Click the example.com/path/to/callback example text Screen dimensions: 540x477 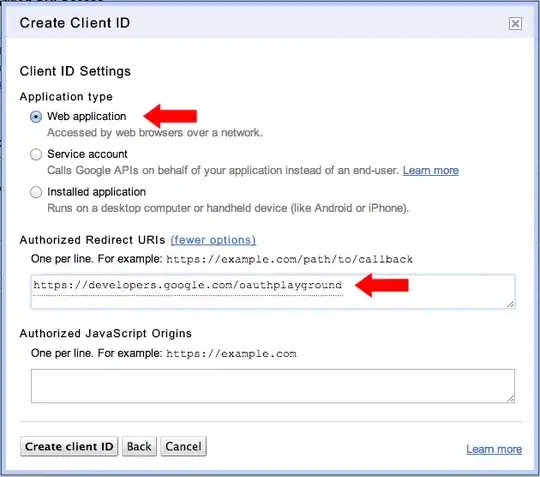[x=289, y=259]
